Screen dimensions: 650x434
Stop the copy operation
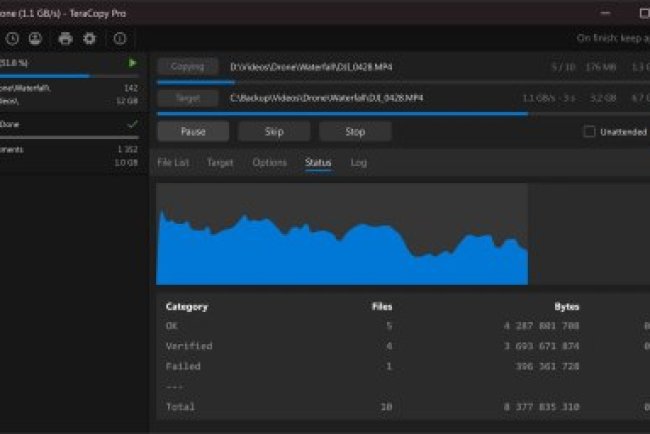click(355, 131)
